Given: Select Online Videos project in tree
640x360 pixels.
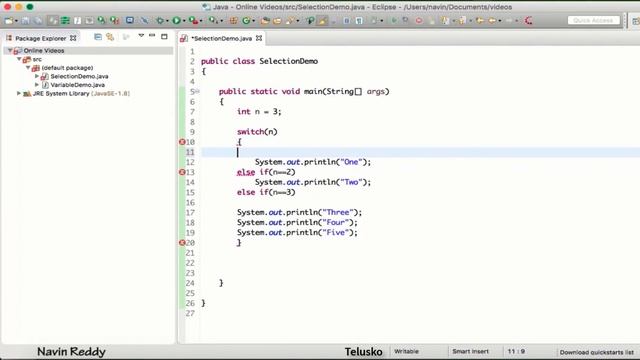Looking at the screenshot, I should [44, 51].
